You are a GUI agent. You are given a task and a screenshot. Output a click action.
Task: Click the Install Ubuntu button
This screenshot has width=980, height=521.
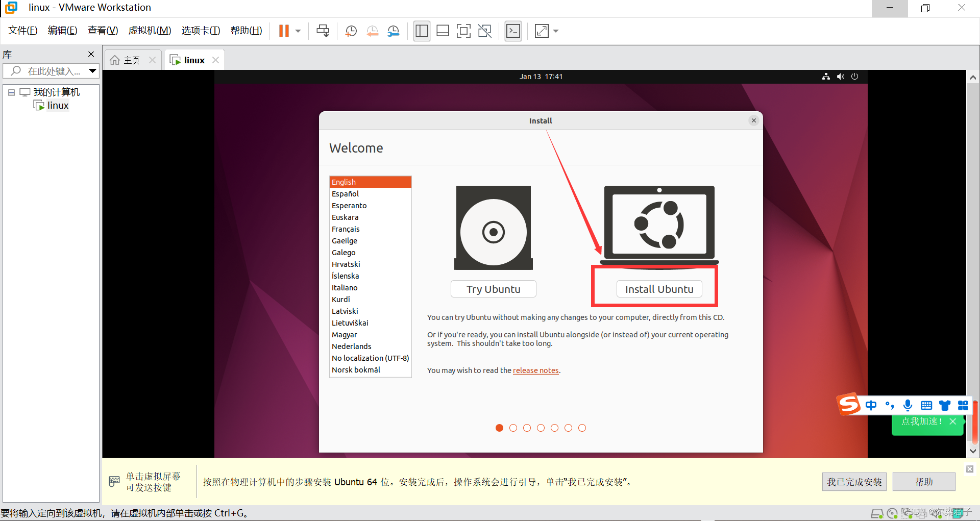tap(659, 289)
